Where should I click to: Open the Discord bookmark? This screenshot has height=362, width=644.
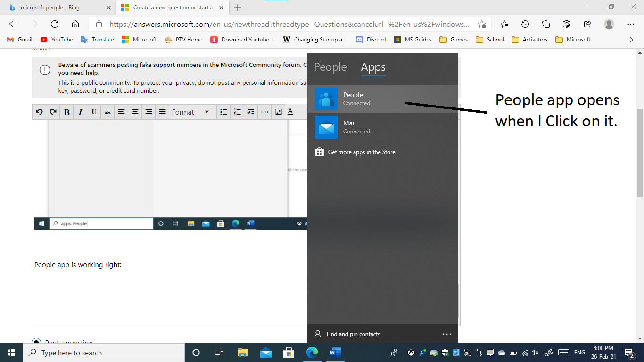coord(371,40)
